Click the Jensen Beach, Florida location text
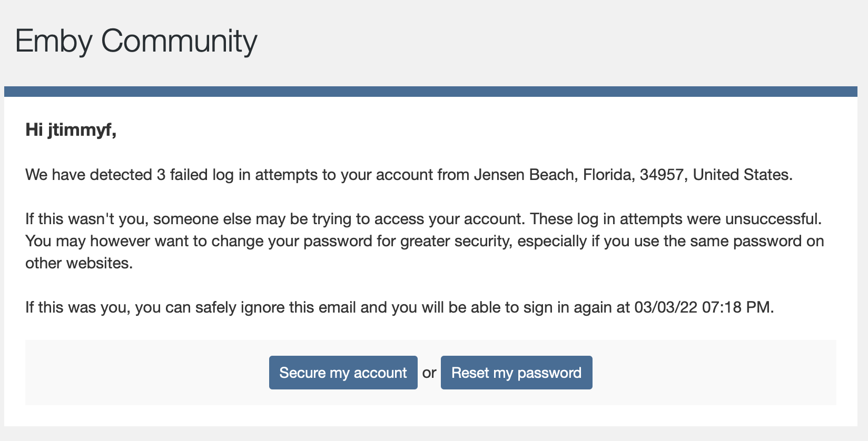Image resolution: width=868 pixels, height=441 pixels. (554, 175)
